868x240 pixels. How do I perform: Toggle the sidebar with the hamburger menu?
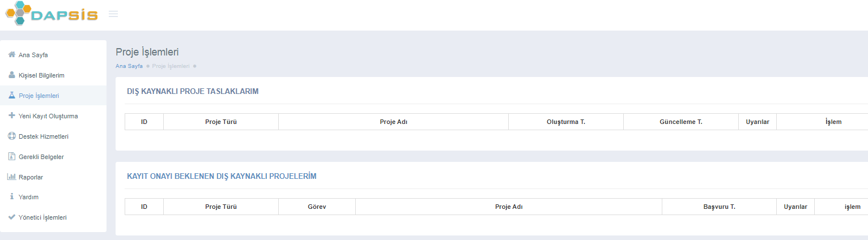pos(113,14)
